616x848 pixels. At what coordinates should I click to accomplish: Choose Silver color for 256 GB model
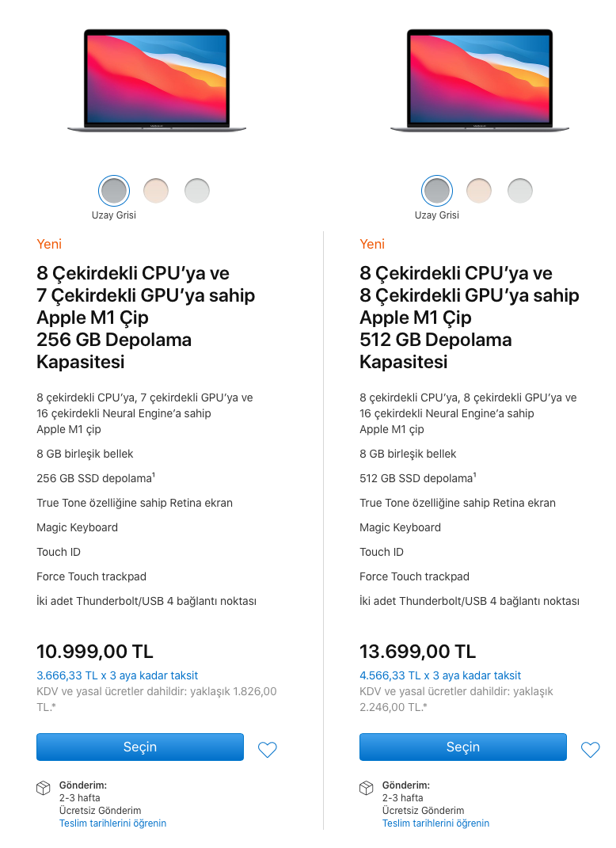[x=197, y=190]
